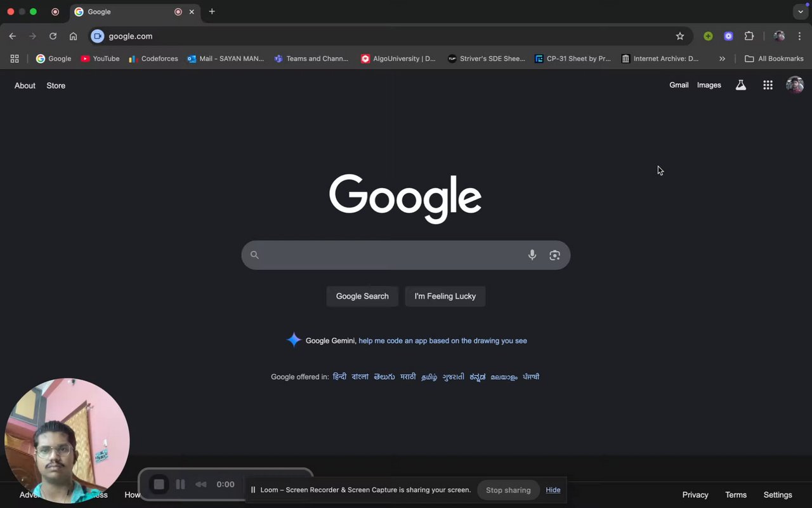
Task: Click the Google Search button
Action: 362,296
